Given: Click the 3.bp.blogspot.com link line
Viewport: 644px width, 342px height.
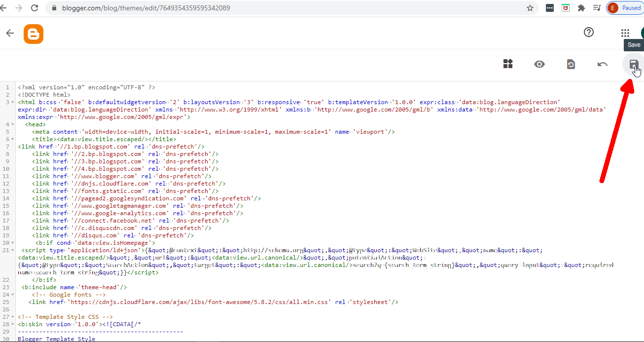Looking at the screenshot, I should click(125, 161).
